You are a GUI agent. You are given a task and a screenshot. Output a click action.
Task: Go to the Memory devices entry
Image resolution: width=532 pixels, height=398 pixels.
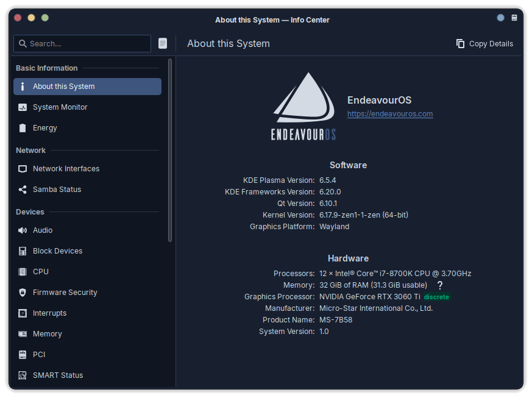click(47, 334)
